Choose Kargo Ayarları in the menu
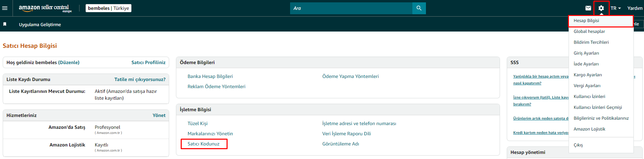This screenshot has width=644, height=159. 588,75
